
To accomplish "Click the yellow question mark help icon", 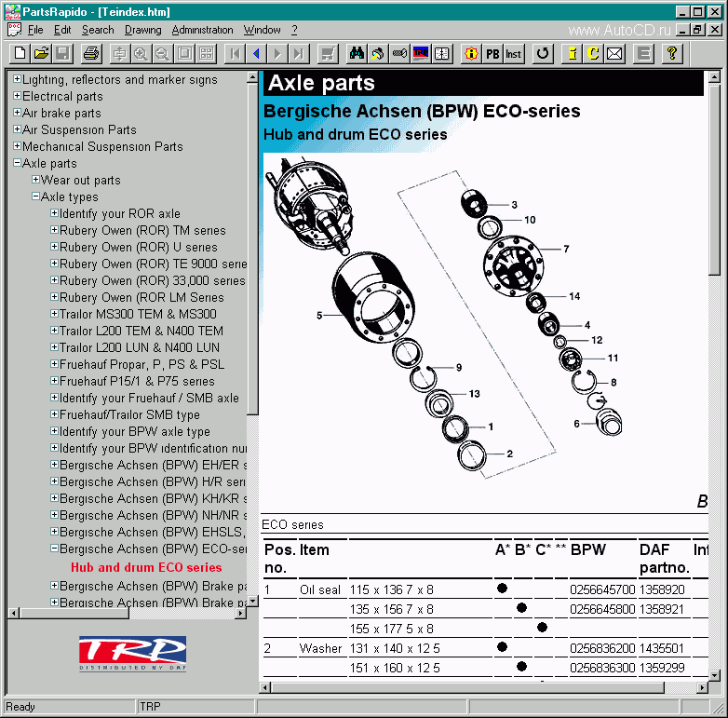I will tap(671, 54).
